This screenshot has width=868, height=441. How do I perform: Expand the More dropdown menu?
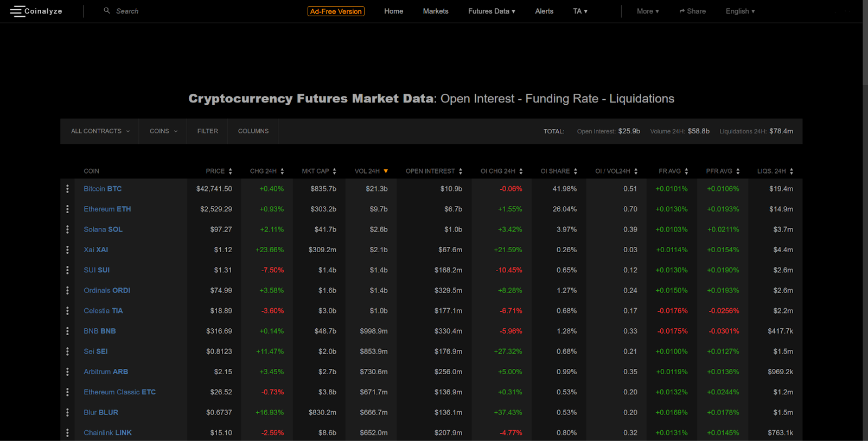[x=648, y=11]
